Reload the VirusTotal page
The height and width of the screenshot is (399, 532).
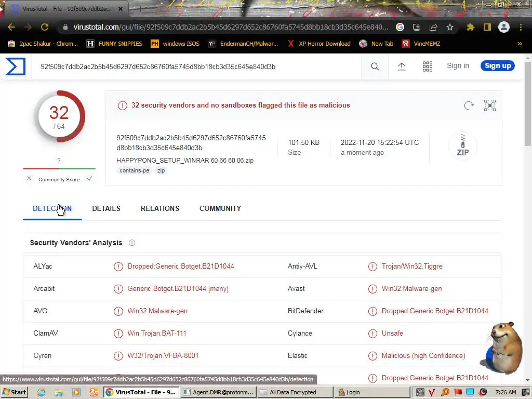45,27
